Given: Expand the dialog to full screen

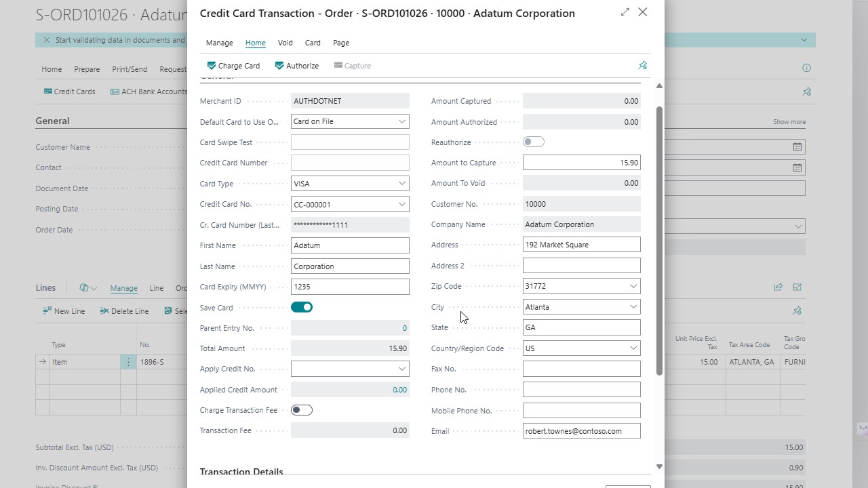Looking at the screenshot, I should pos(625,12).
